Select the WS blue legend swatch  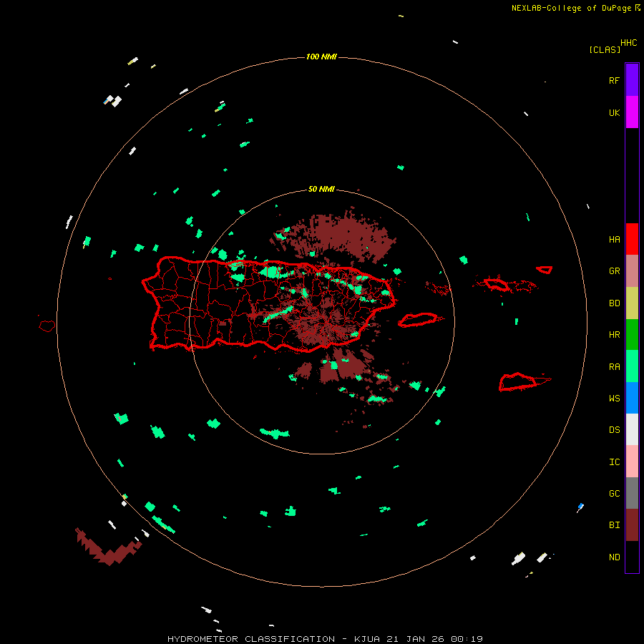pos(632,398)
